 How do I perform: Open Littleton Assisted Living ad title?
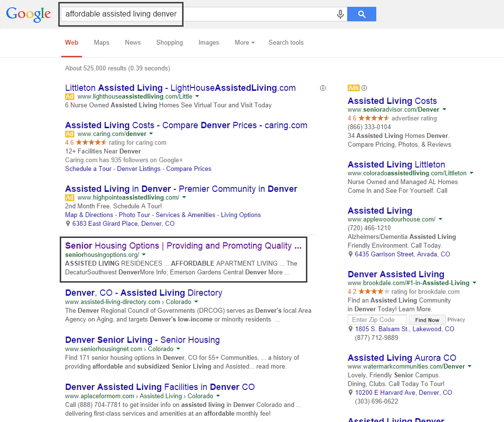click(180, 88)
